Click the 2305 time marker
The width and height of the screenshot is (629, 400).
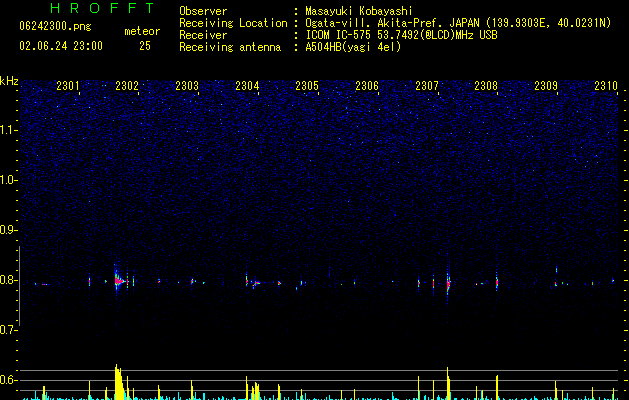point(307,85)
